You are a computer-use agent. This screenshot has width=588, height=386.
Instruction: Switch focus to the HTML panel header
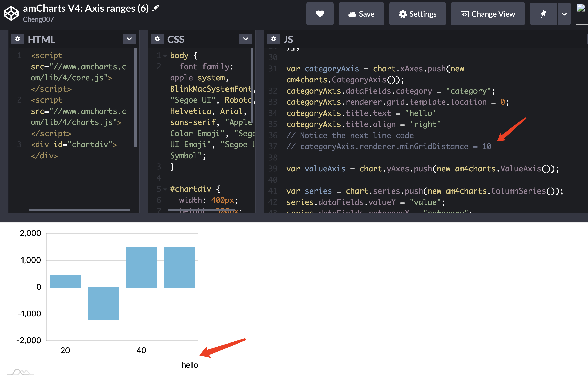pos(41,39)
